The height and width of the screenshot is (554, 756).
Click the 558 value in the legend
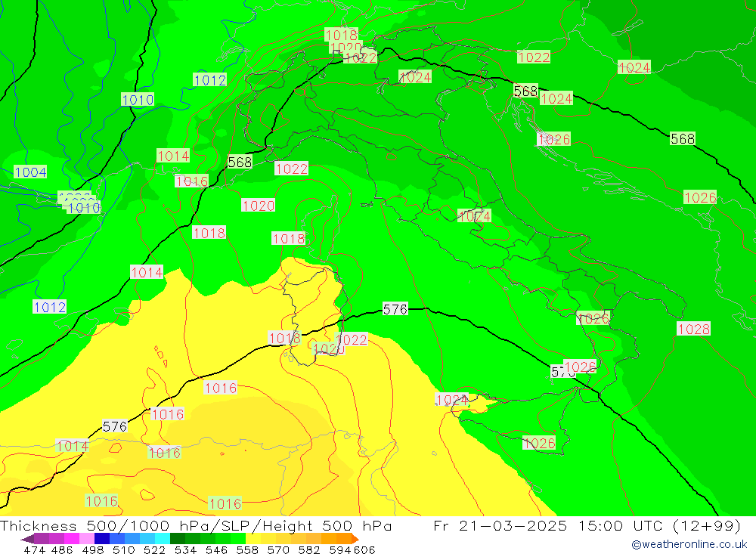click(x=247, y=549)
